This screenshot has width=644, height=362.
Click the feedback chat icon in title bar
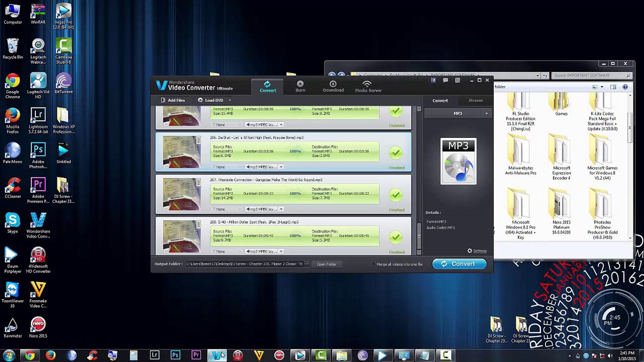click(x=445, y=80)
